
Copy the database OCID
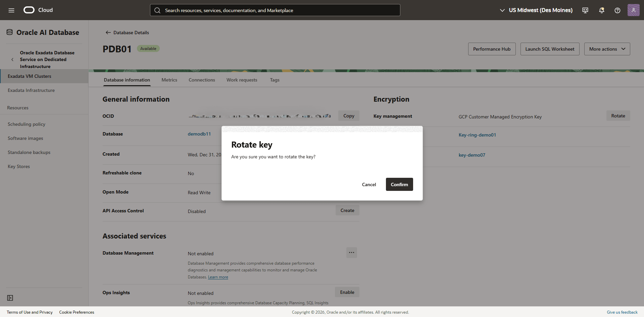349,115
